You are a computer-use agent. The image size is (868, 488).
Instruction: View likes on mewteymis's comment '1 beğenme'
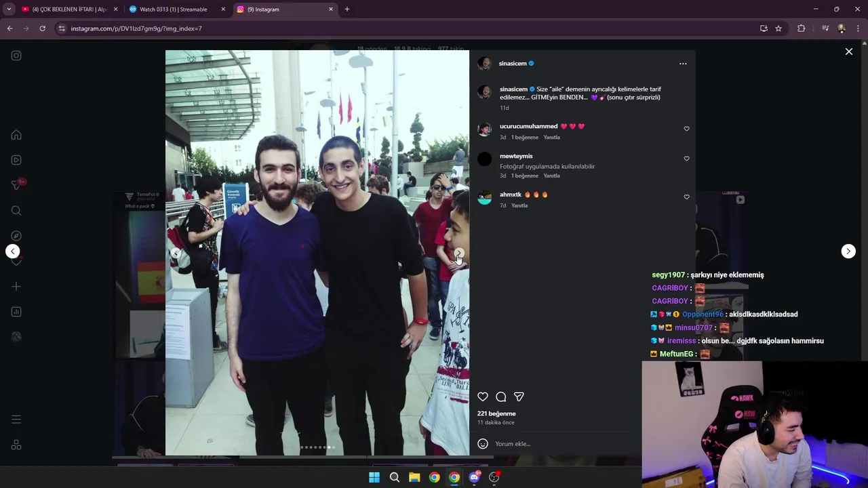524,176
